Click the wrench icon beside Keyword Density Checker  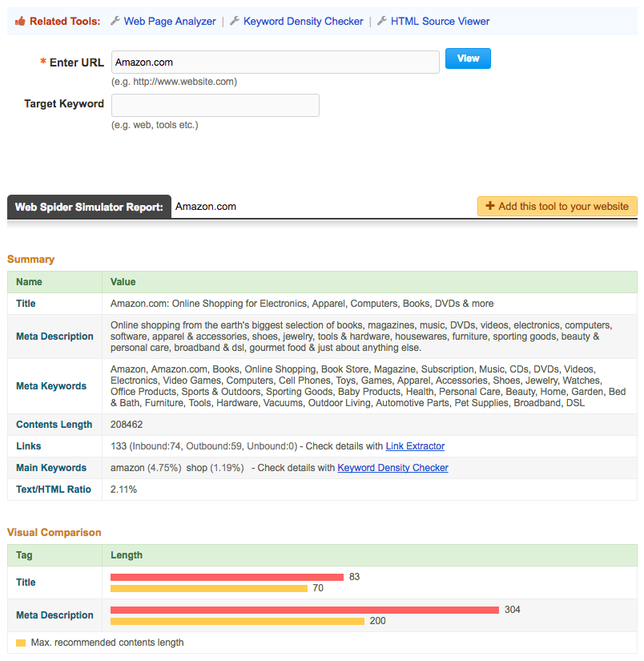(x=235, y=22)
